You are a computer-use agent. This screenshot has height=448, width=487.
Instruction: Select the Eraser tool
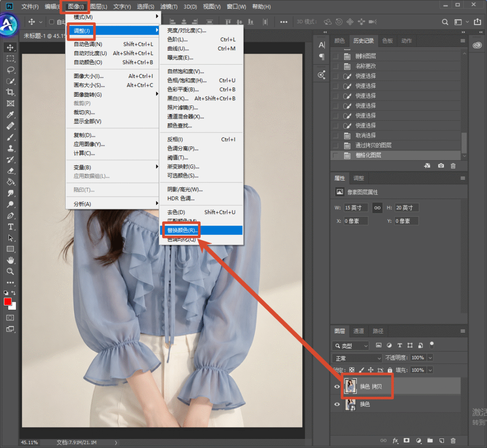point(10,171)
